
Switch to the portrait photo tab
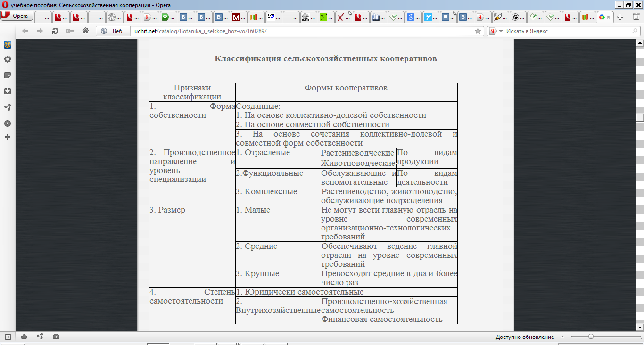tap(310, 17)
